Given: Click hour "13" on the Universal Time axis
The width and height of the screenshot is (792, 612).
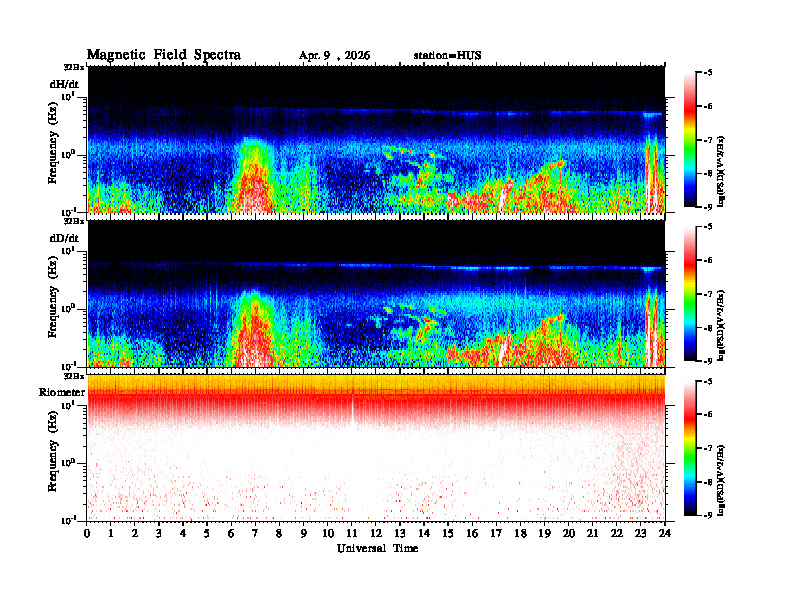Looking at the screenshot, I should tap(400, 533).
